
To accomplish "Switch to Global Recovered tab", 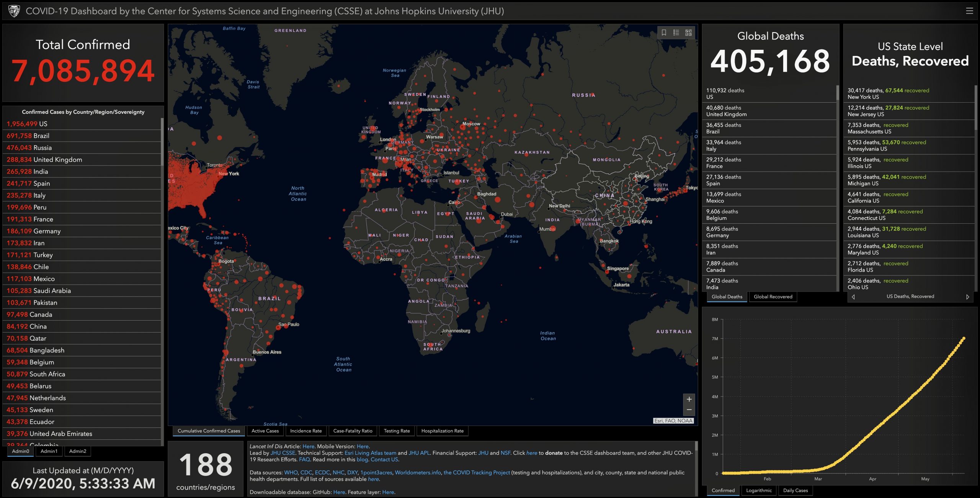I will [x=773, y=297].
